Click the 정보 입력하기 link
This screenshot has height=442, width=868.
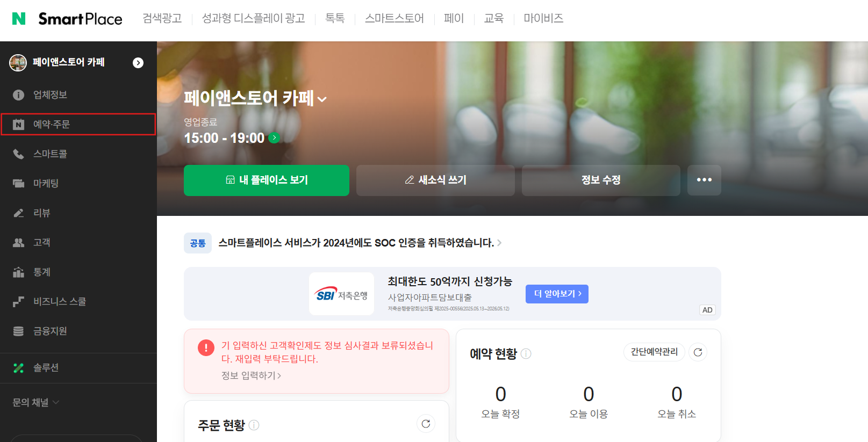tap(251, 375)
